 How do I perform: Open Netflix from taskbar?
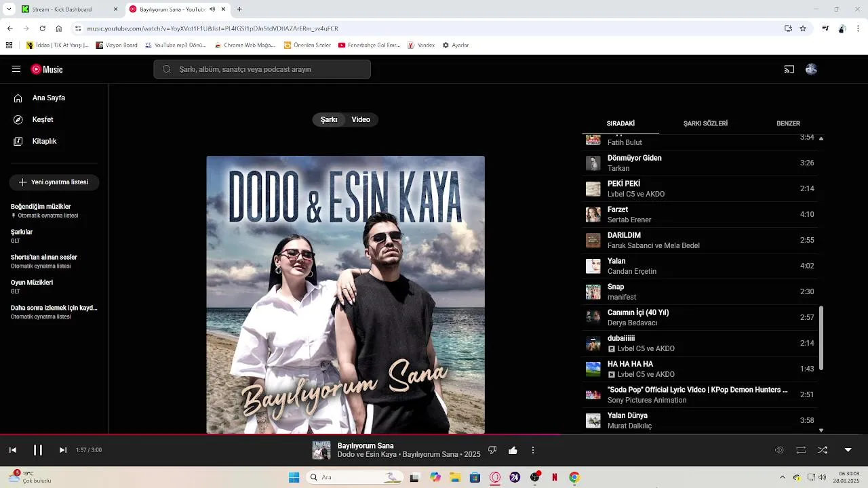pos(555,477)
